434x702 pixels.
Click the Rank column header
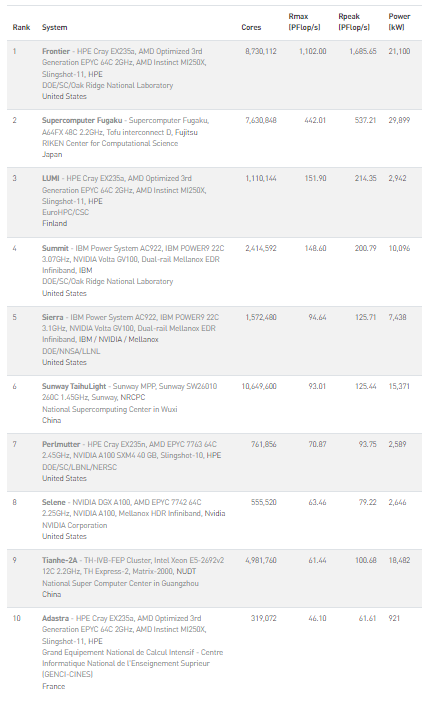[21, 27]
